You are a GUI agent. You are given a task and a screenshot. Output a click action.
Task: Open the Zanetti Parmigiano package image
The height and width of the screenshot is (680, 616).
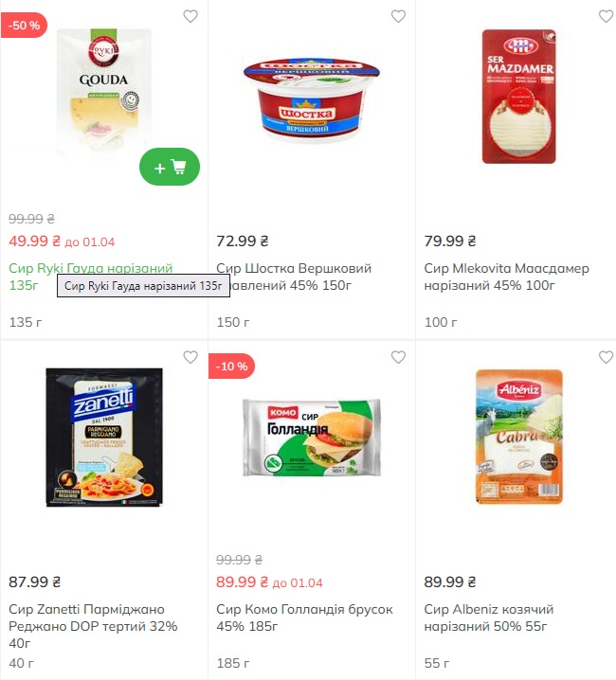click(104, 438)
